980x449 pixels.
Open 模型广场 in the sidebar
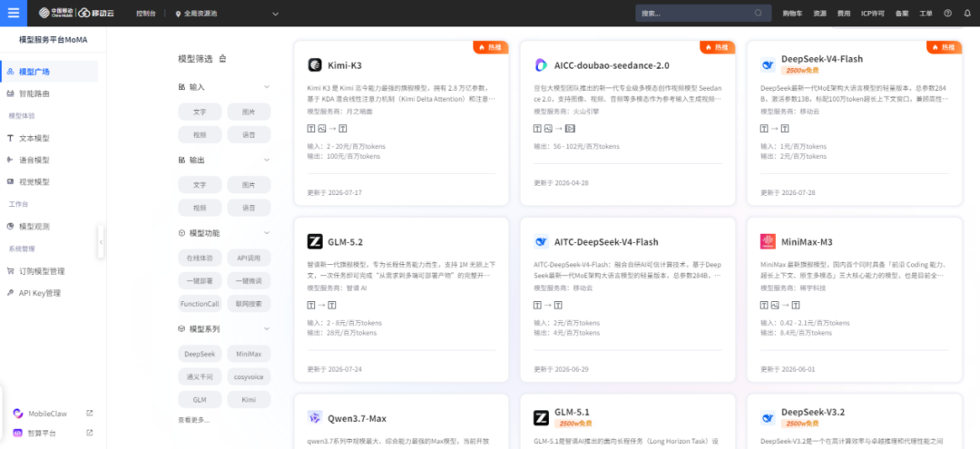pos(49,72)
